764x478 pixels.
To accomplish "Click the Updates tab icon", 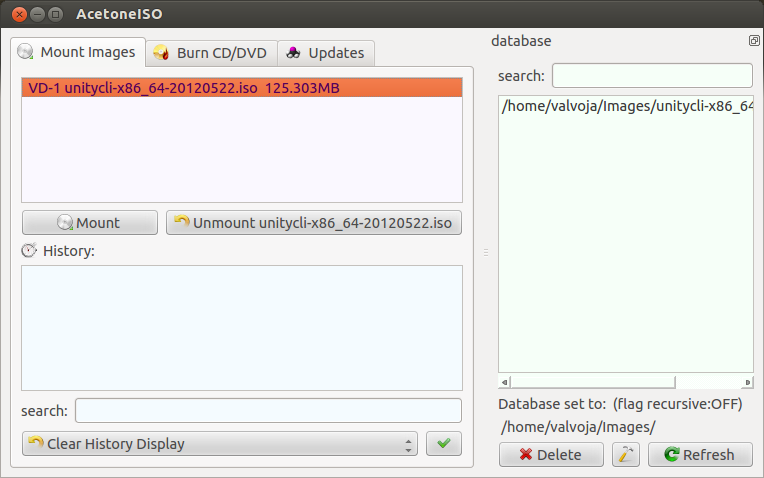I will pyautogui.click(x=294, y=53).
